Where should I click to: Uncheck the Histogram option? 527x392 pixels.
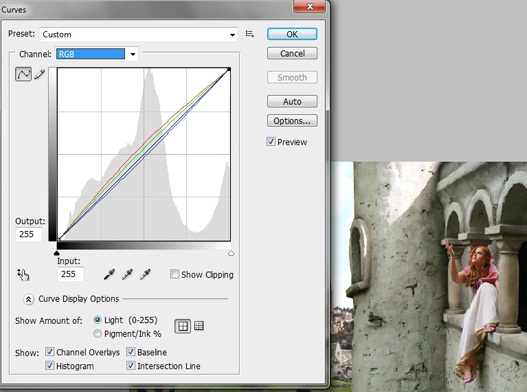[x=49, y=365]
